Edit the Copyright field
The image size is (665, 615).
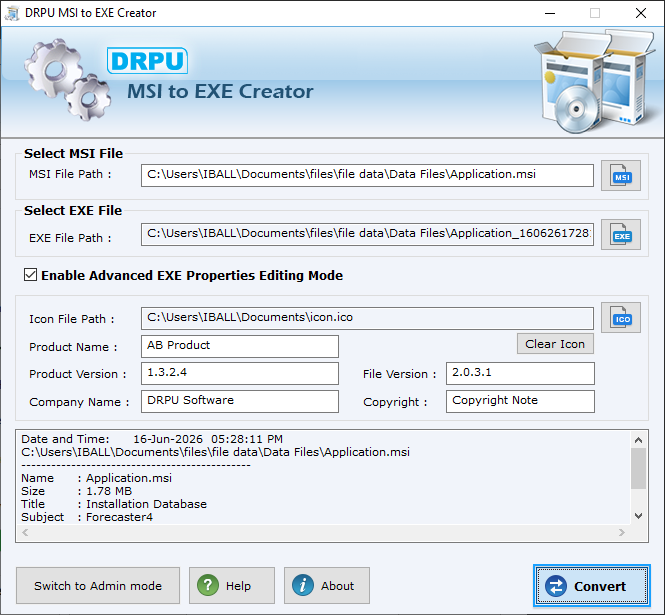coord(520,401)
